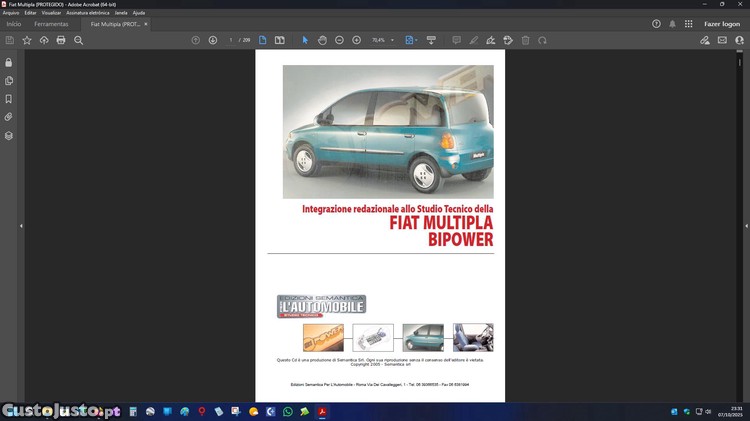750x421 pixels.
Task: Open the find text magnifier tool
Action: [79, 40]
